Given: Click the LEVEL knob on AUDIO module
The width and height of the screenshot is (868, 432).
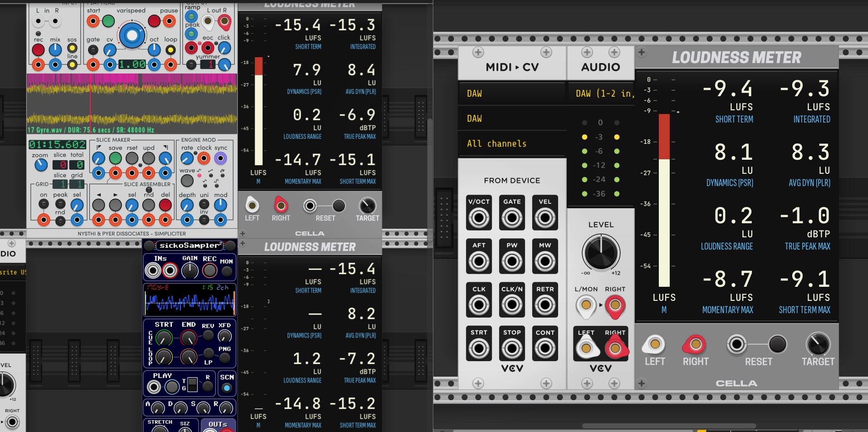Looking at the screenshot, I should 601,252.
